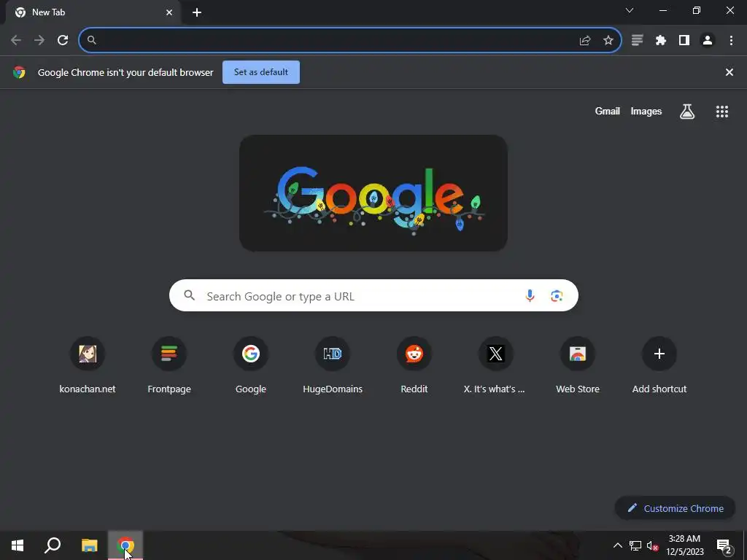Open the reading list toolbar icon
Image resolution: width=747 pixels, height=560 pixels.
click(x=638, y=40)
